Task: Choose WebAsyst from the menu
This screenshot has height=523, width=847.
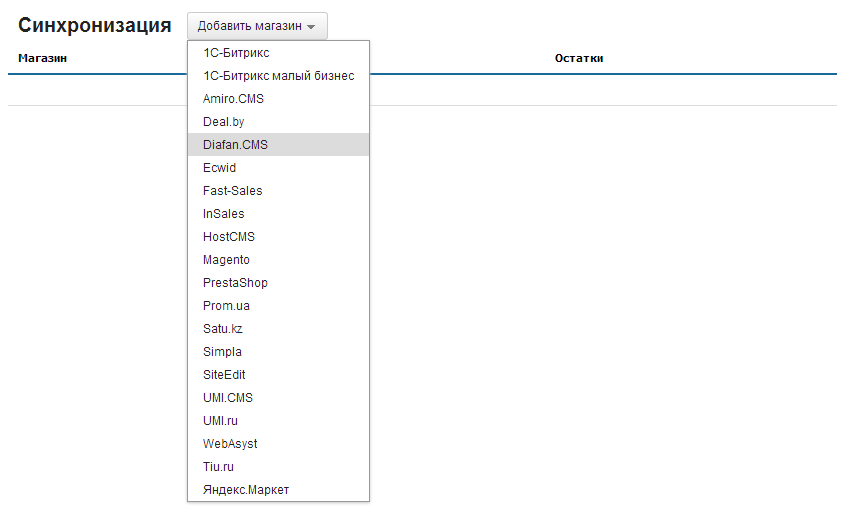Action: (x=278, y=444)
